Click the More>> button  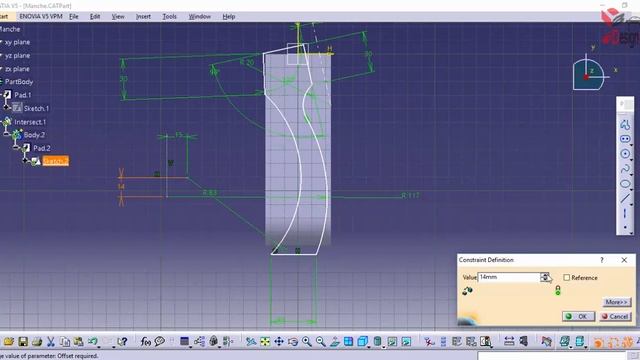(x=616, y=302)
